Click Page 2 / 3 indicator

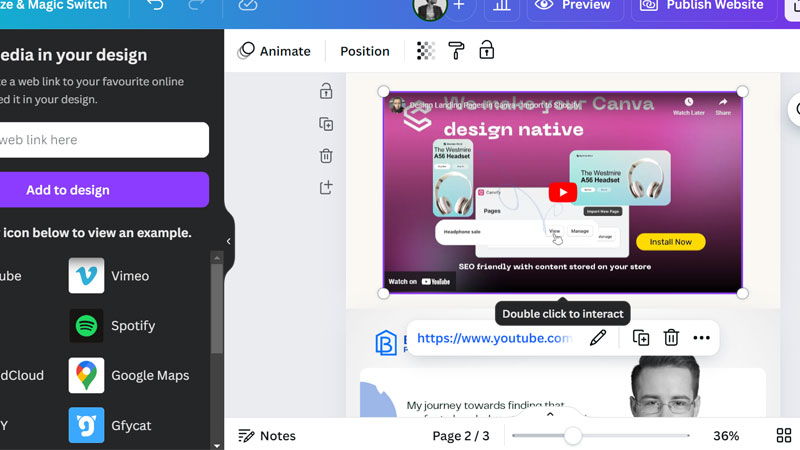(x=461, y=436)
